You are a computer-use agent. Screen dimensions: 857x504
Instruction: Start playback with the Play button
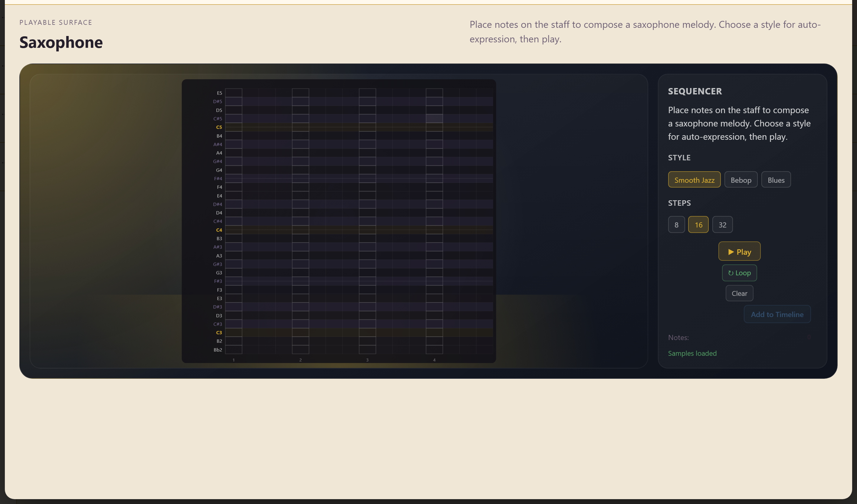(x=739, y=251)
